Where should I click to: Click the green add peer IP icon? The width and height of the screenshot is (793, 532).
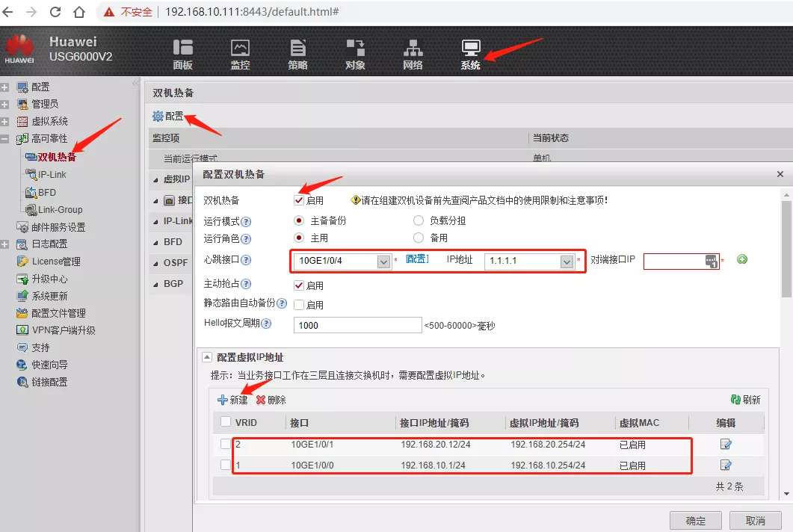click(742, 260)
